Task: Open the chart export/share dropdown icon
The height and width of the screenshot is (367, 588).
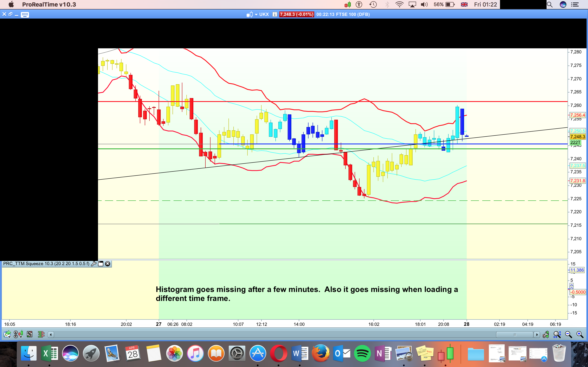Action: 7,334
